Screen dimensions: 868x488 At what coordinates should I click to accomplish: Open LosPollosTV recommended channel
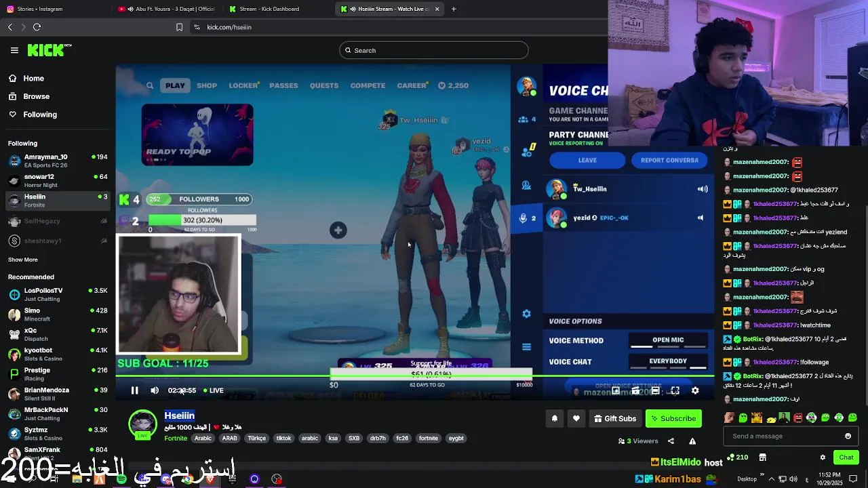[58, 294]
